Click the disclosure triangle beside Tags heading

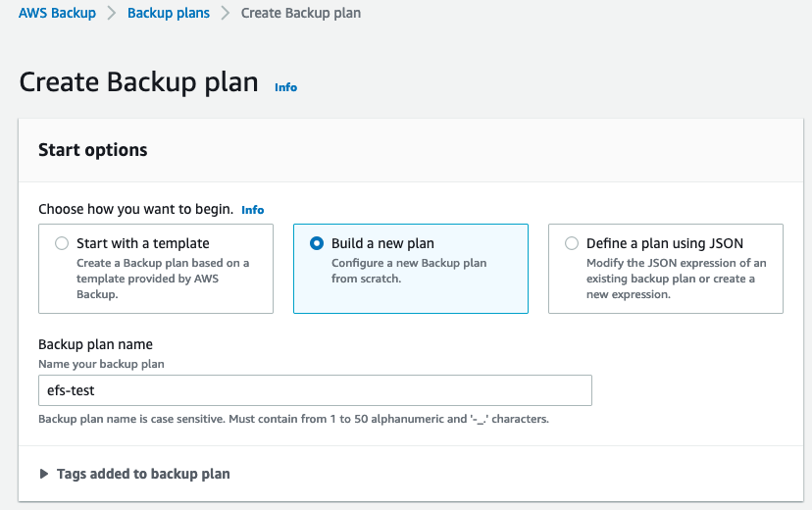coord(44,474)
